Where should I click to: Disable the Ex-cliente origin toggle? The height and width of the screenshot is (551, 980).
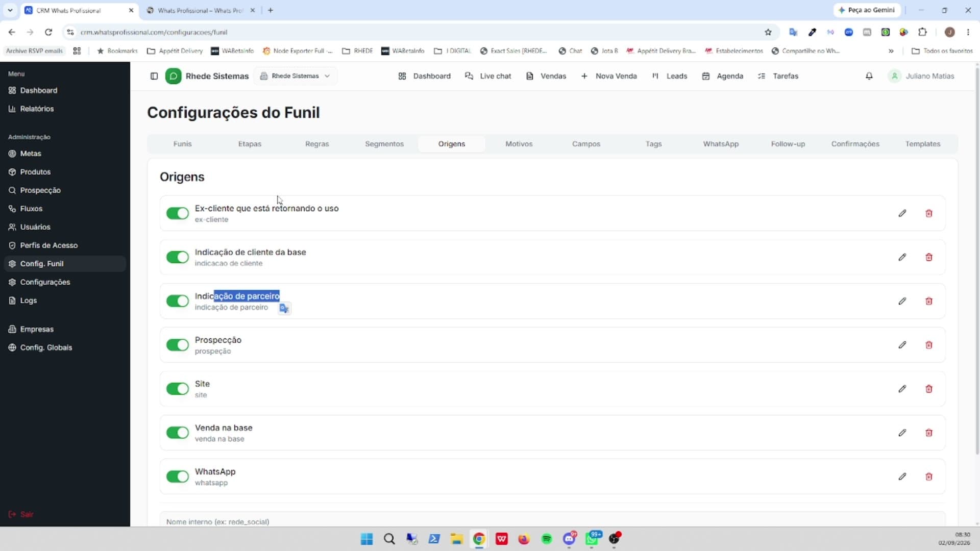pos(178,213)
